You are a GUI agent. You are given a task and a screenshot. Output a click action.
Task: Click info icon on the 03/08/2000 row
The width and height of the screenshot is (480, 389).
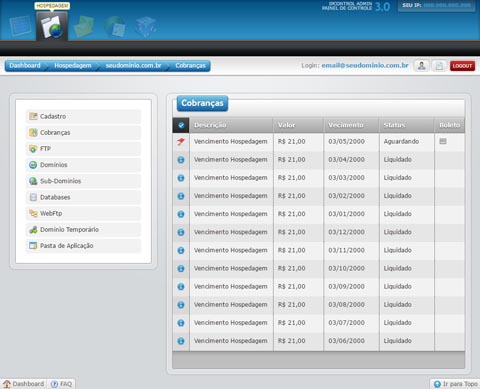pyautogui.click(x=181, y=305)
